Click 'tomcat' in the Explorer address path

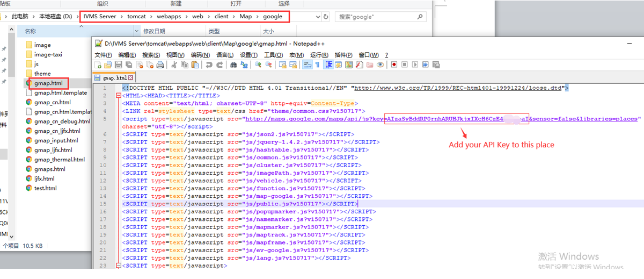pyautogui.click(x=137, y=17)
